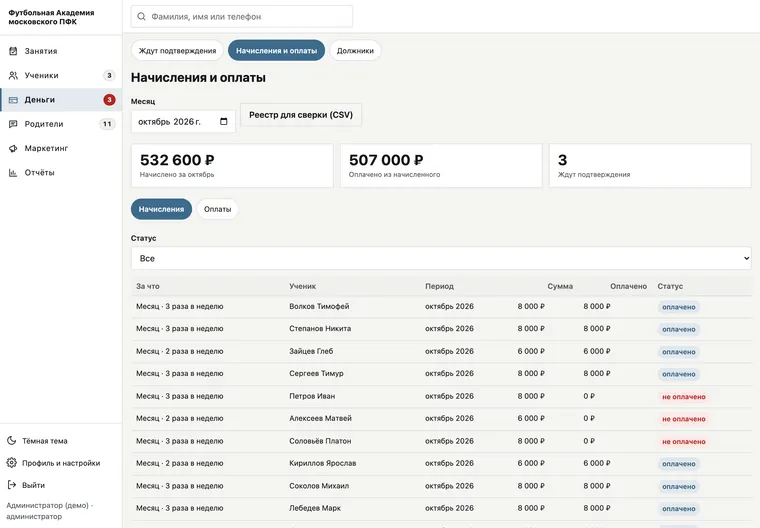Click the red badge 3 on Деньги

(x=109, y=100)
